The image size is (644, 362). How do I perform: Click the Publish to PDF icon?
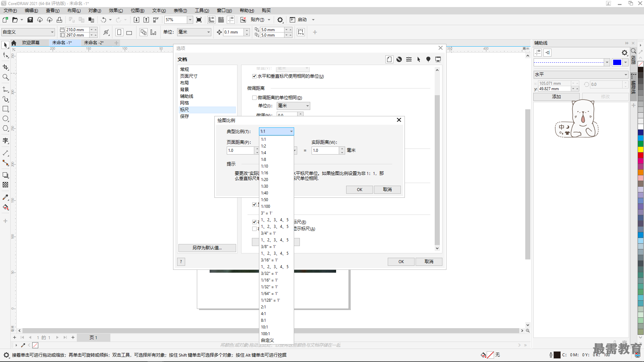[x=156, y=20]
